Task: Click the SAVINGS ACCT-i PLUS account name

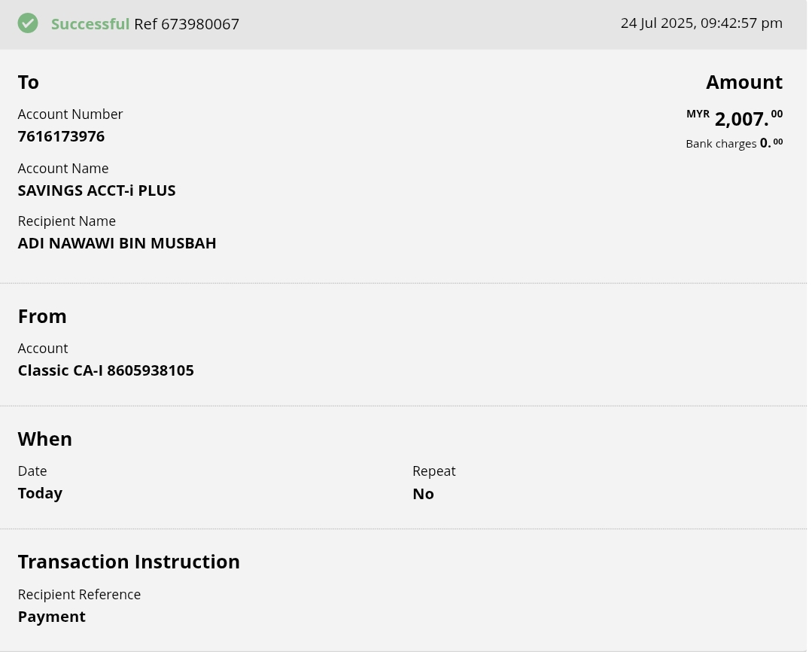Action: tap(96, 190)
